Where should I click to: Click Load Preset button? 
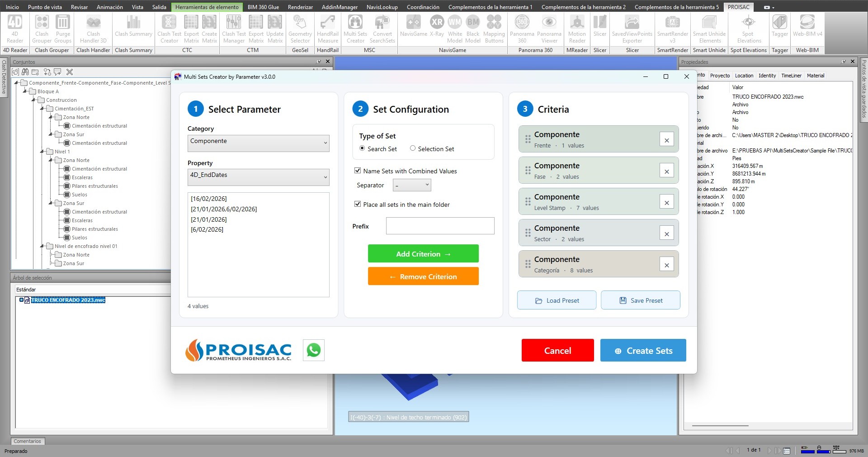(x=557, y=300)
